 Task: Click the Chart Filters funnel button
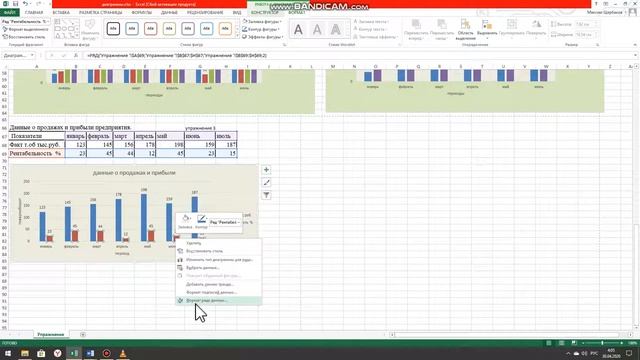(x=266, y=195)
